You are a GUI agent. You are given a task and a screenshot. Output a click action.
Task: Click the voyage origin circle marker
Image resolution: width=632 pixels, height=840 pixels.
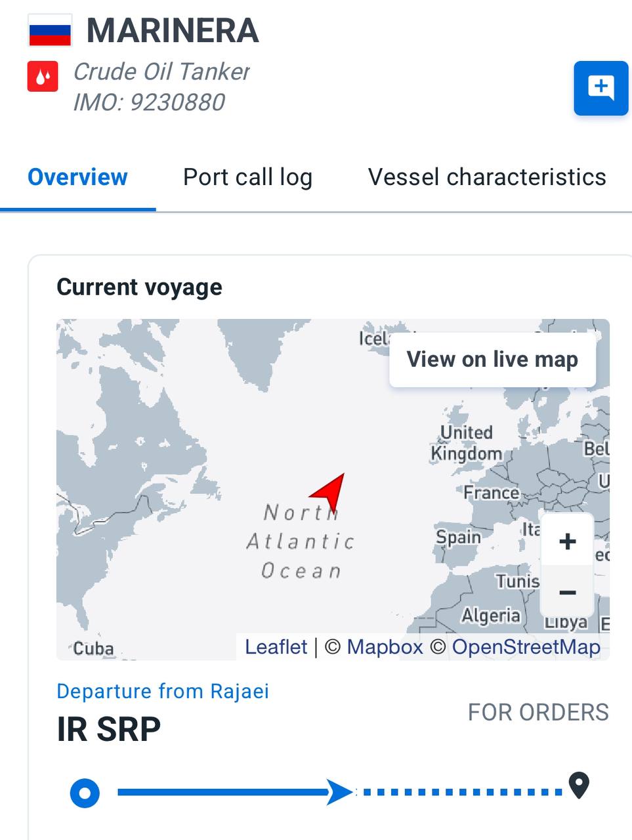pyautogui.click(x=85, y=792)
